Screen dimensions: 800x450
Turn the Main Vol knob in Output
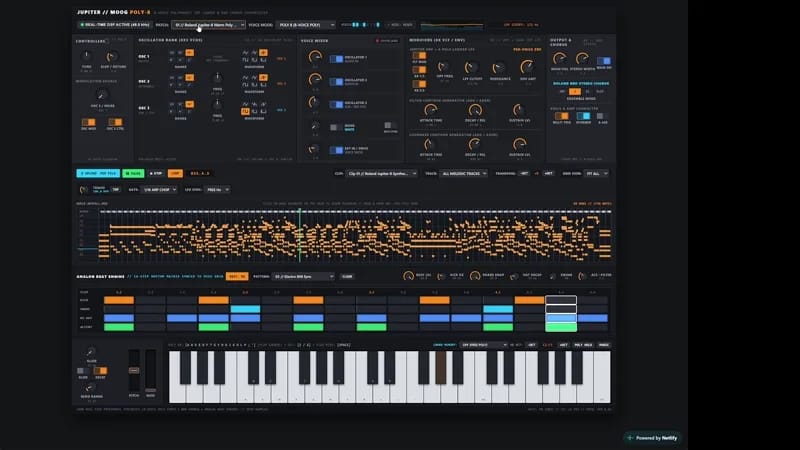[x=560, y=59]
